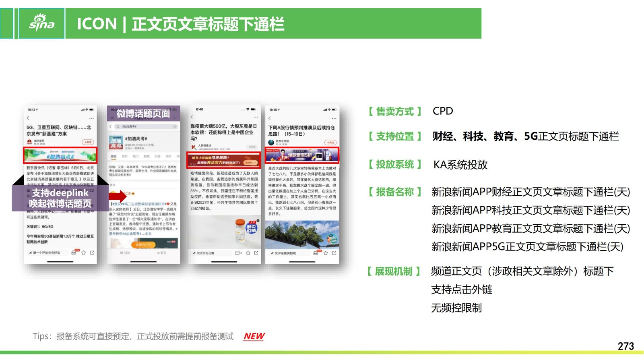Tap the 新京报网 publisher avatar

[x=29, y=142]
